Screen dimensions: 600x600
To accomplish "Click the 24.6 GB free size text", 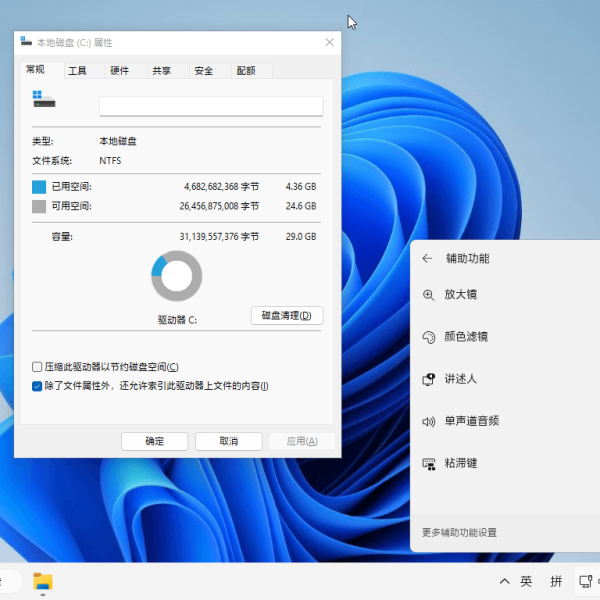I will (301, 206).
